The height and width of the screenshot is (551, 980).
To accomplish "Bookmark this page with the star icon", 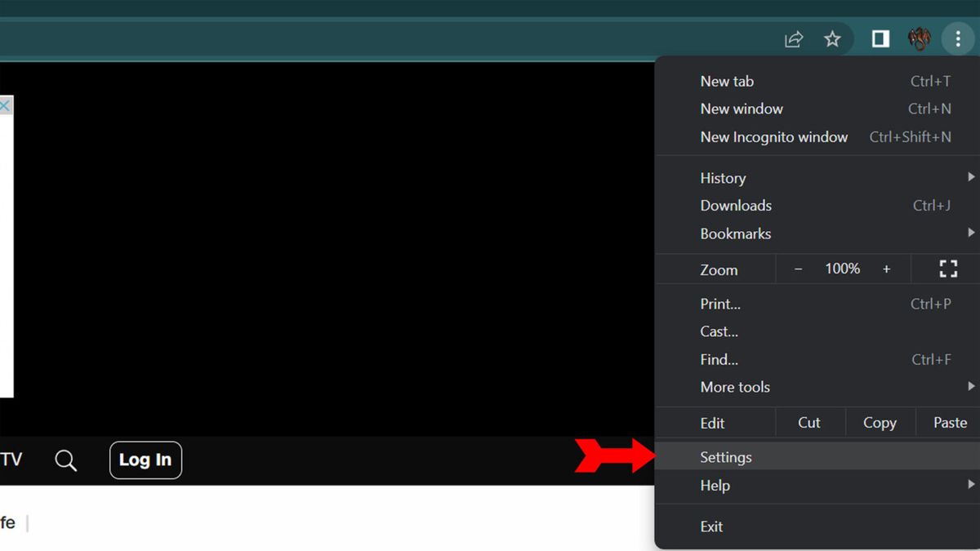I will coord(832,39).
